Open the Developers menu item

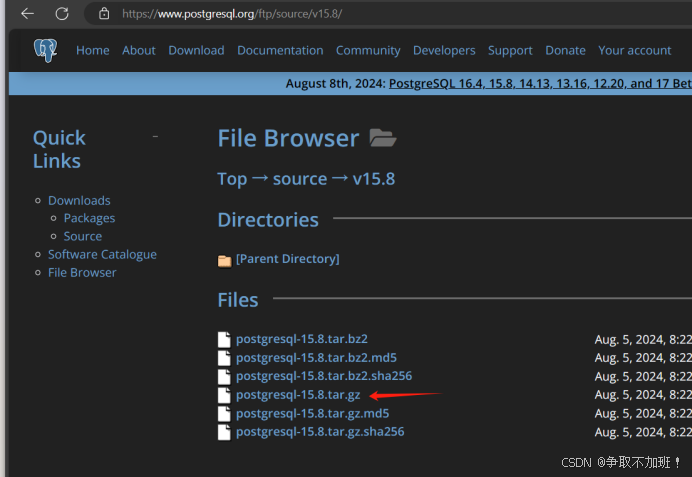(x=444, y=51)
